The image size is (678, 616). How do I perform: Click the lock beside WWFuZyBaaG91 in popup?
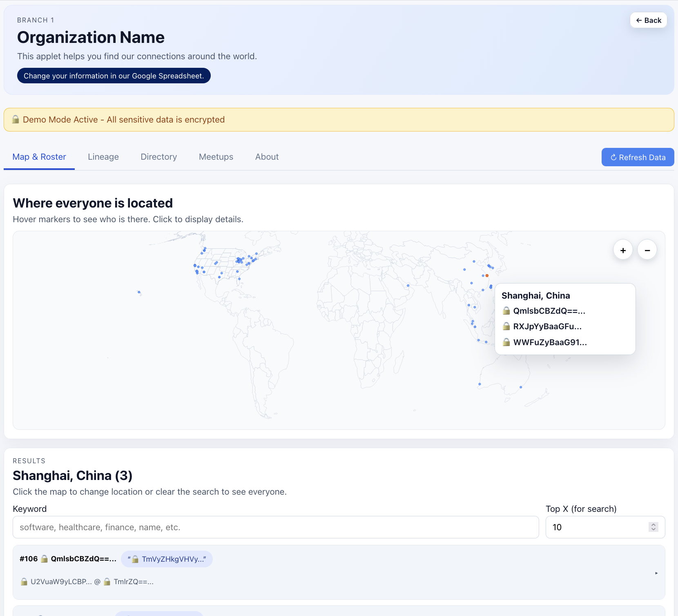[506, 342]
